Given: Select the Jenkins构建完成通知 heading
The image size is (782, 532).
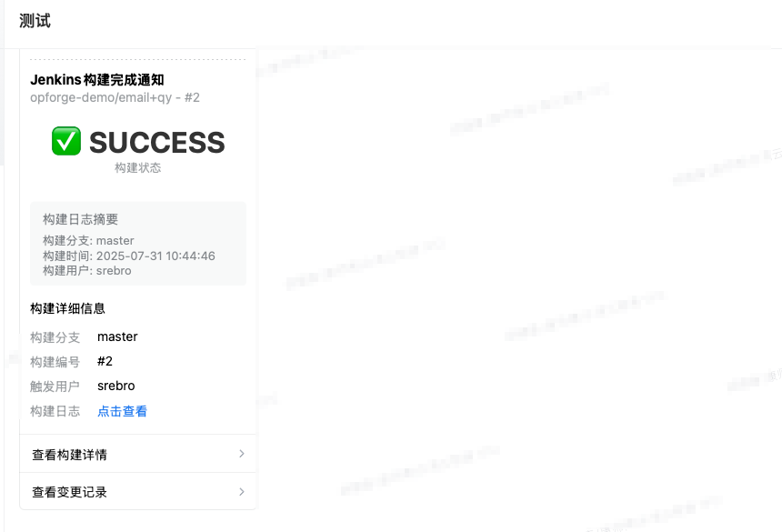Looking at the screenshot, I should coord(97,80).
